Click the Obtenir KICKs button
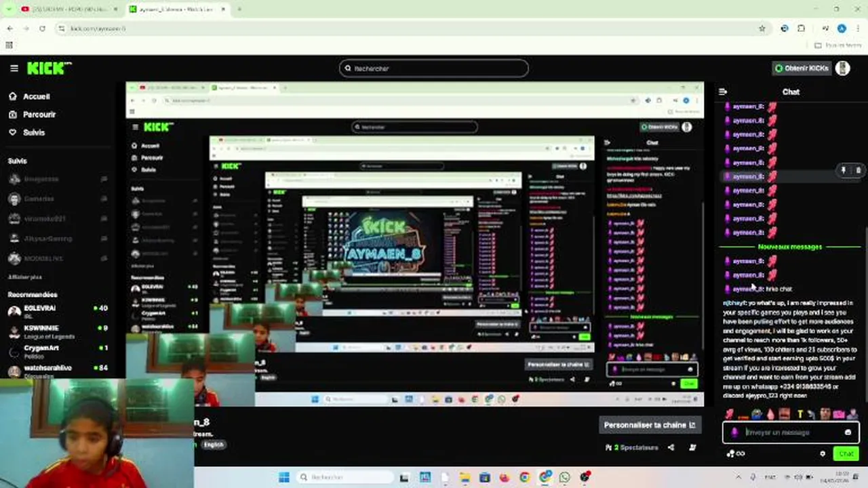 [x=802, y=68]
